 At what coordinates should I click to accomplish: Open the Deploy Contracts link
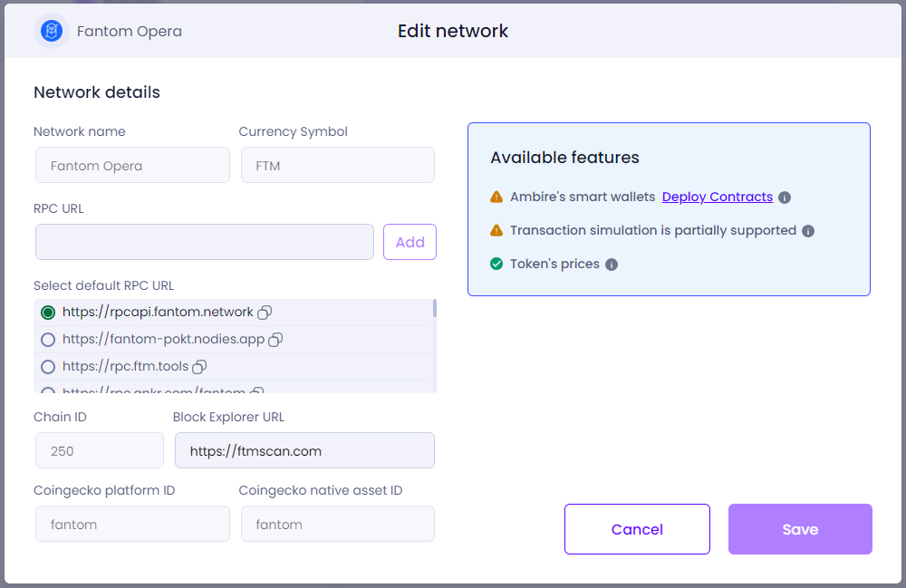tap(717, 197)
